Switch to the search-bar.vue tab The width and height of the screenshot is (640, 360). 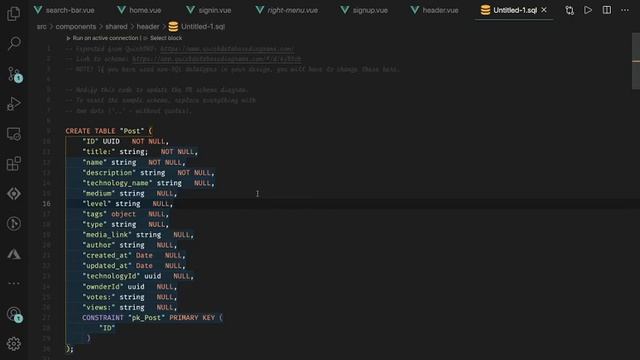click(x=64, y=10)
